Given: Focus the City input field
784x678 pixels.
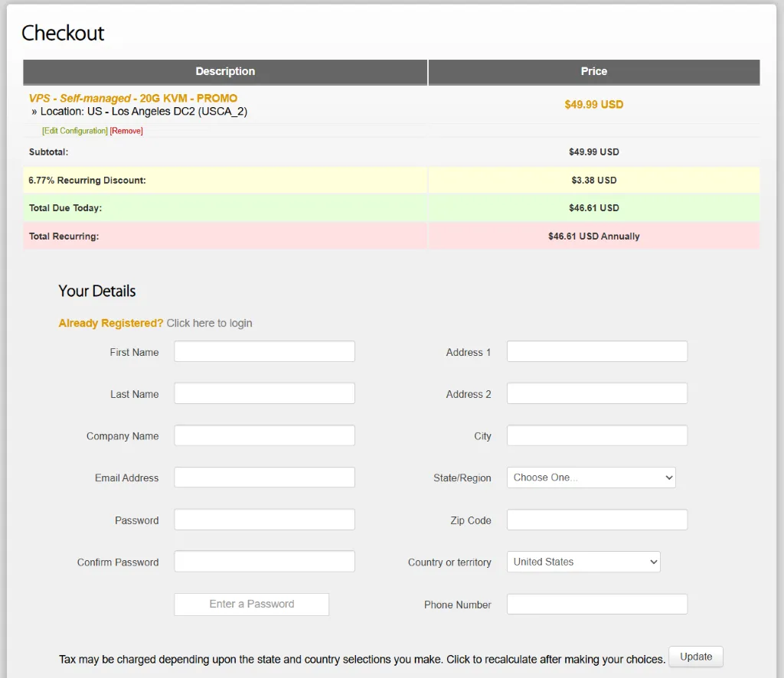Looking at the screenshot, I should click(x=596, y=436).
